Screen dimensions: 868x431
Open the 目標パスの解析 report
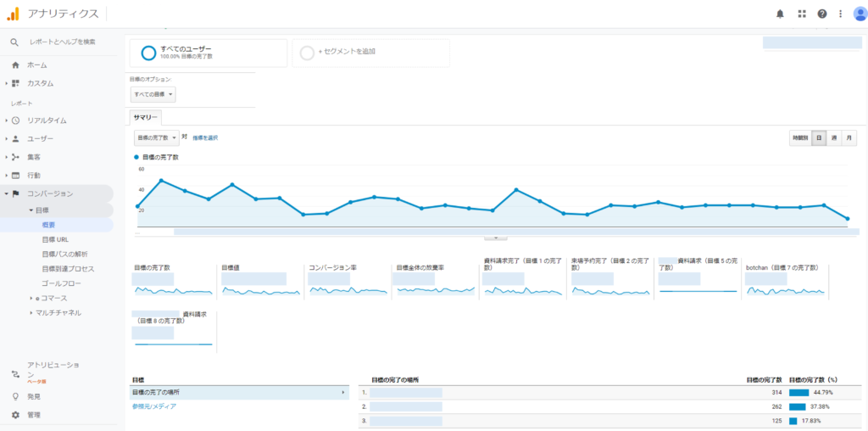[x=64, y=255]
